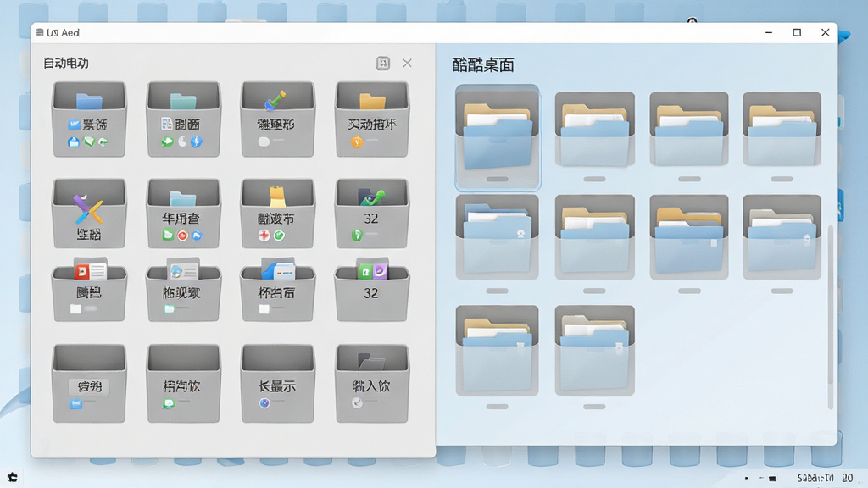Screen dimensions: 868x488
Task: Open the bin holding the orange folder
Action: (x=372, y=119)
